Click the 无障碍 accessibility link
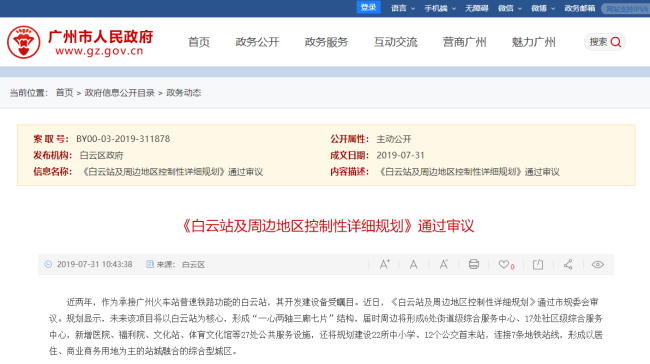The image size is (650, 364). click(476, 8)
